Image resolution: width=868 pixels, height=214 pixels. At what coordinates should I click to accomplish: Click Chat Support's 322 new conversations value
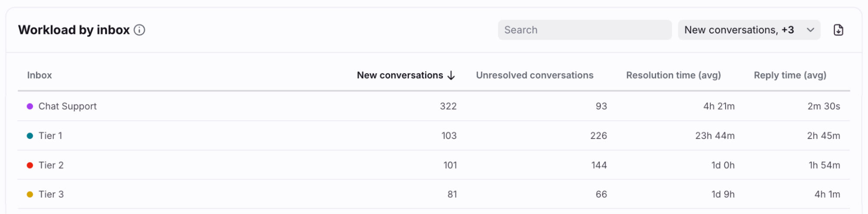click(448, 106)
